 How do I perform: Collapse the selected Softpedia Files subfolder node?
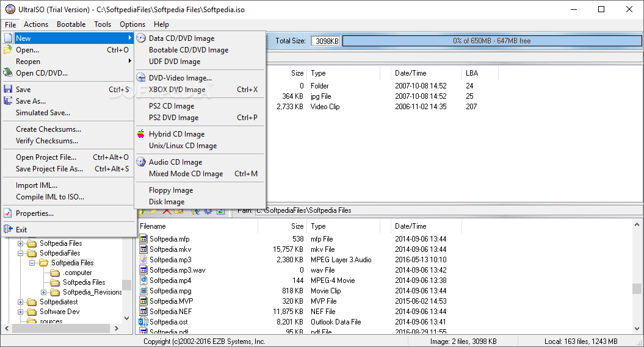pyautogui.click(x=32, y=263)
